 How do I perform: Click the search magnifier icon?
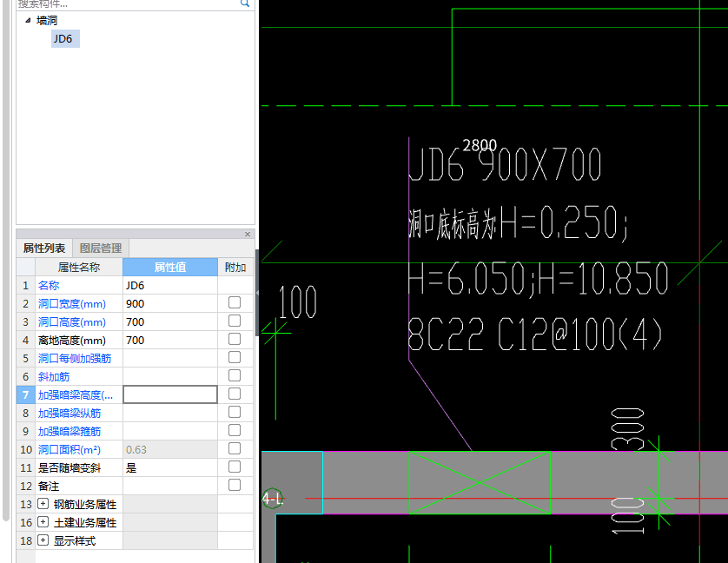click(x=245, y=3)
